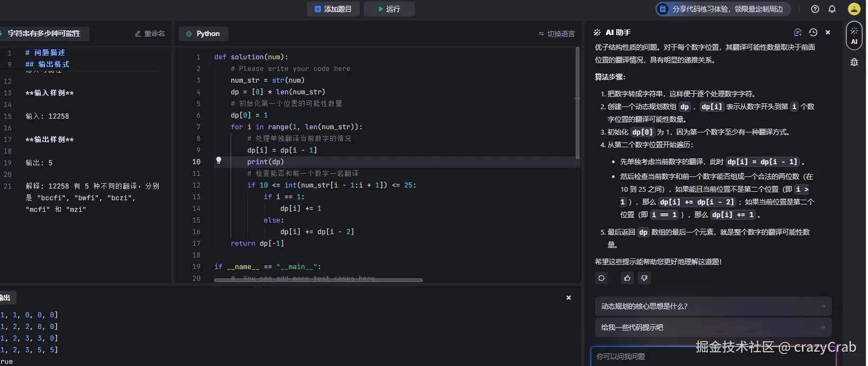Open the debug bug icon in right sidebar
This screenshot has width=868, height=366.
click(854, 62)
